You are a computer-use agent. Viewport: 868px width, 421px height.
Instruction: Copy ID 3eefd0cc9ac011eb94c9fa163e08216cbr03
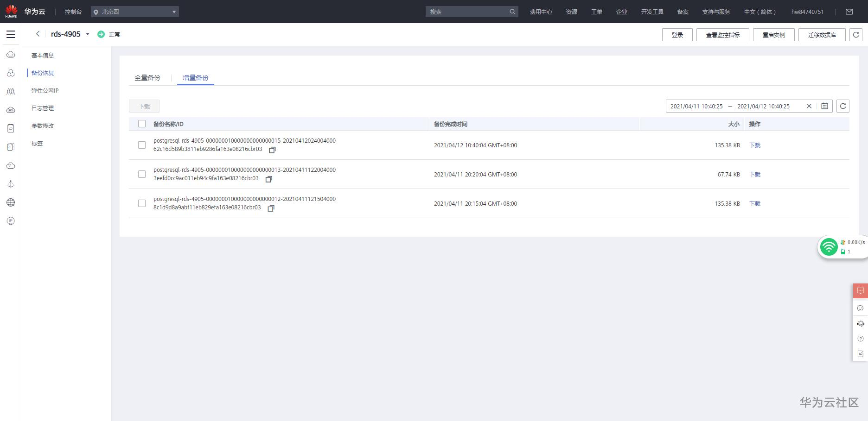click(x=268, y=179)
